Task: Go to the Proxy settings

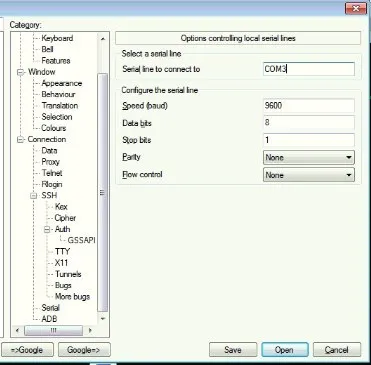Action: (51, 162)
